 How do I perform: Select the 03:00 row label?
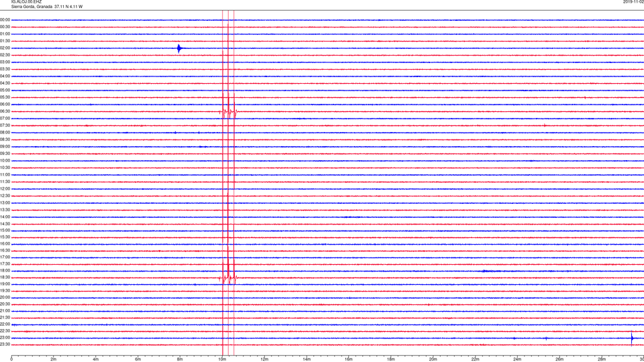pyautogui.click(x=5, y=62)
